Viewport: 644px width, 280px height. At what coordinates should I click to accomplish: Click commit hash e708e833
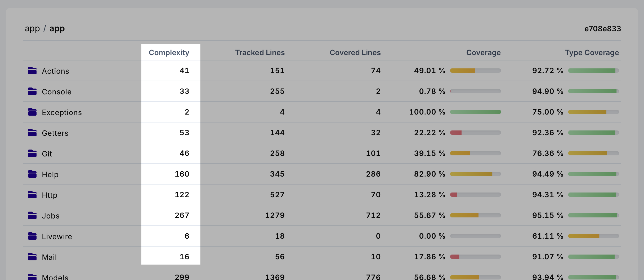coord(602,29)
